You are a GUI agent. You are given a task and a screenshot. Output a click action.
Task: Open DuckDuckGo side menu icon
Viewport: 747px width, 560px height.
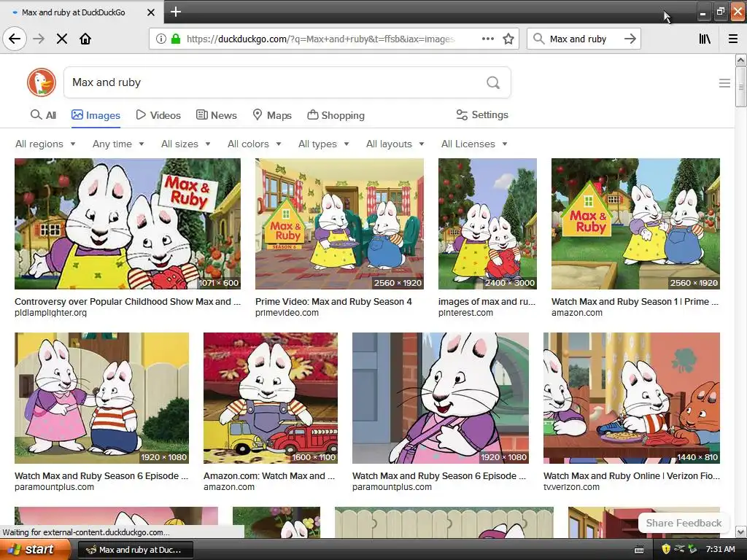coord(724,83)
